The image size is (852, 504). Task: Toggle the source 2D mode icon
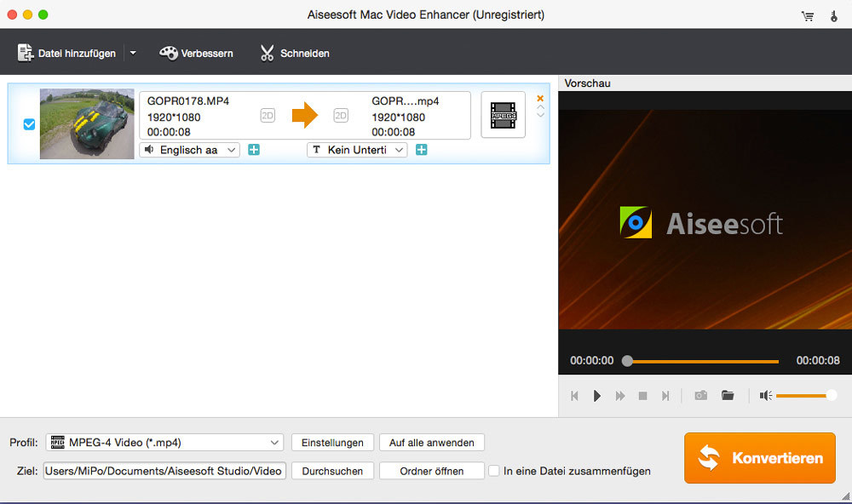click(x=268, y=116)
